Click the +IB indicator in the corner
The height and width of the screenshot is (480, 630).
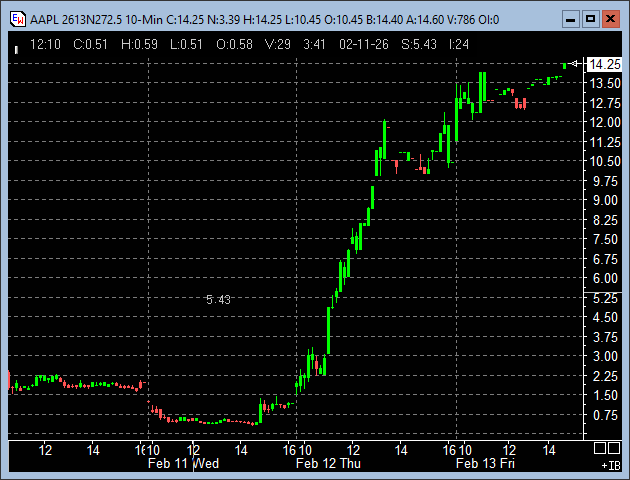[610, 466]
